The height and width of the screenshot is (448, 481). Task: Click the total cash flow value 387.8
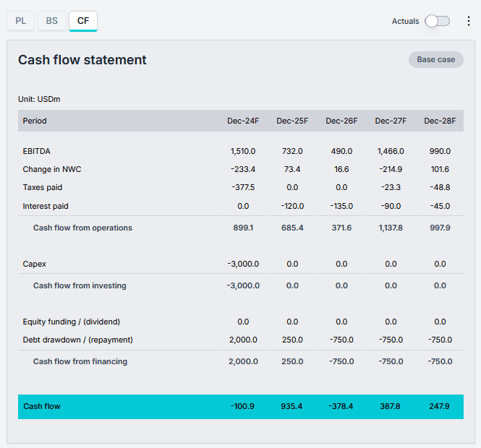click(390, 406)
